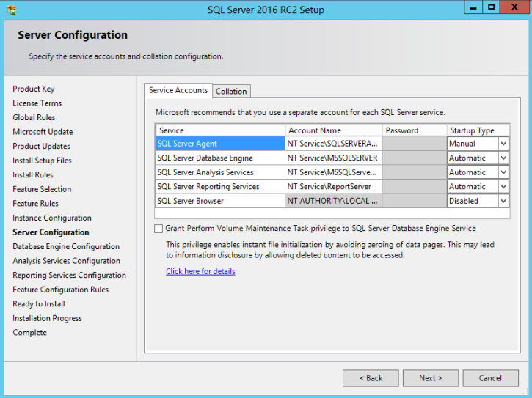Enable Grant Perform Volume Maintenance Task checkbox
532x398 pixels.
point(158,229)
